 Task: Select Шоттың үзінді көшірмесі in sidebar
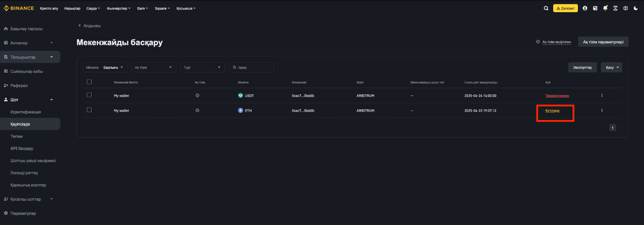33,161
